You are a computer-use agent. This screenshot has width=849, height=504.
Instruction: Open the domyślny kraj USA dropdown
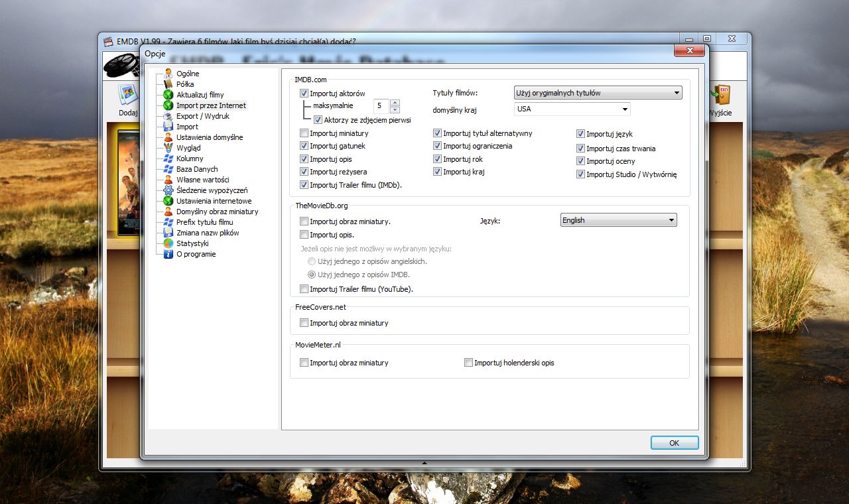click(572, 109)
